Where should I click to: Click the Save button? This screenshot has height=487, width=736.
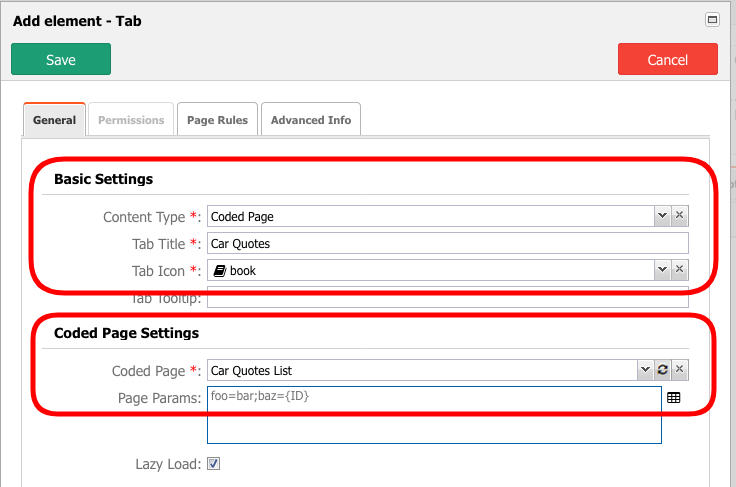click(61, 59)
